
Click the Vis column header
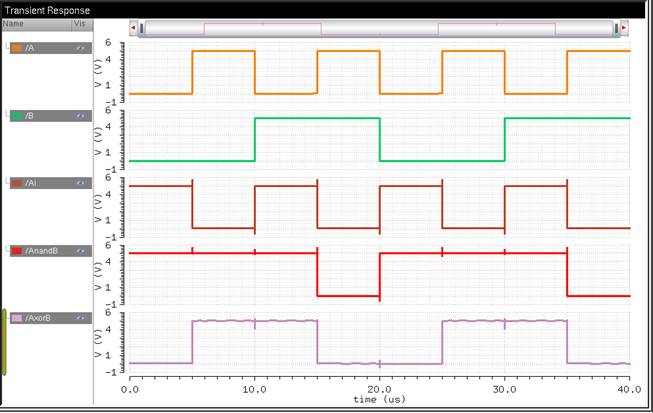pyautogui.click(x=80, y=22)
